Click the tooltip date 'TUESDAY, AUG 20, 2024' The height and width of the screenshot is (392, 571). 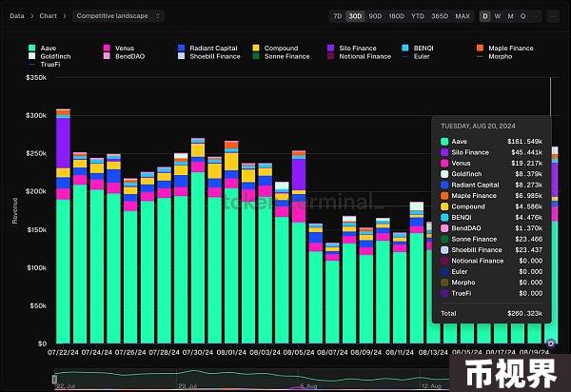[478, 126]
